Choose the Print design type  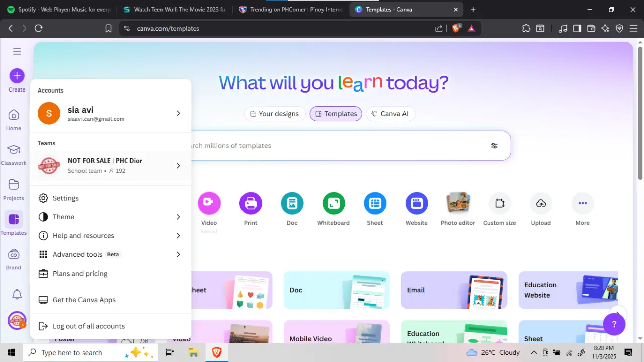pyautogui.click(x=251, y=203)
